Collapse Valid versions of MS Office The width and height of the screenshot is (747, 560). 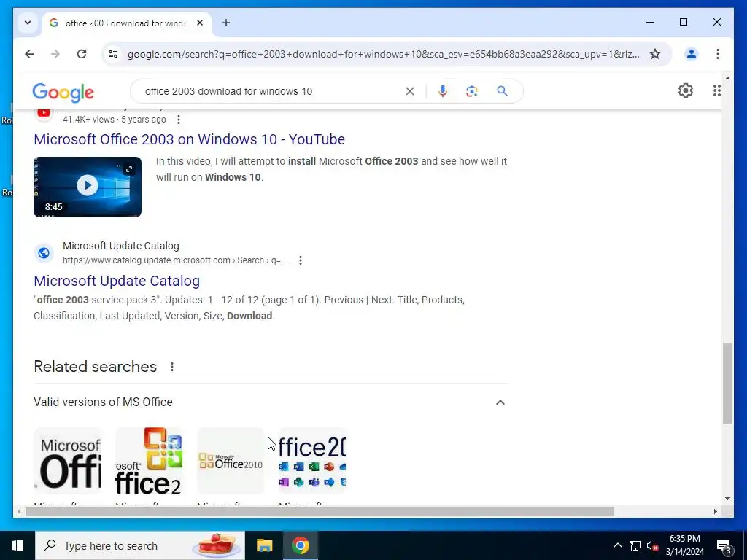500,402
